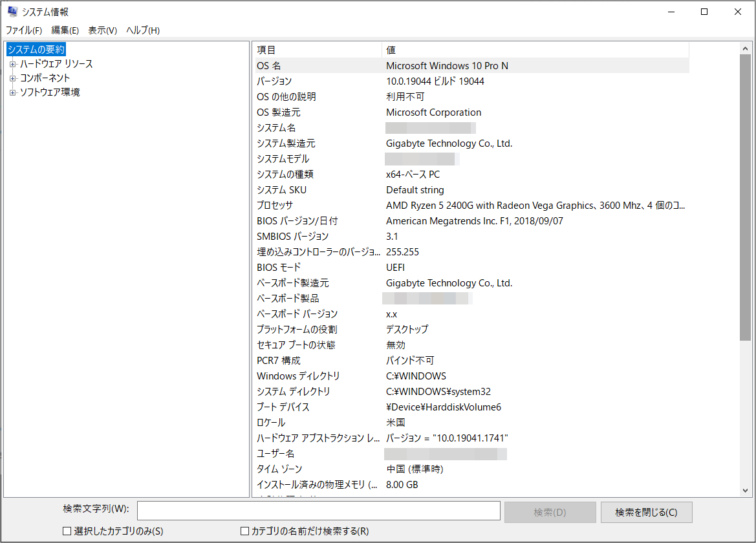Viewport: 756px width, 543px height.
Task: Maximize the システム情報 window
Action: coord(704,12)
